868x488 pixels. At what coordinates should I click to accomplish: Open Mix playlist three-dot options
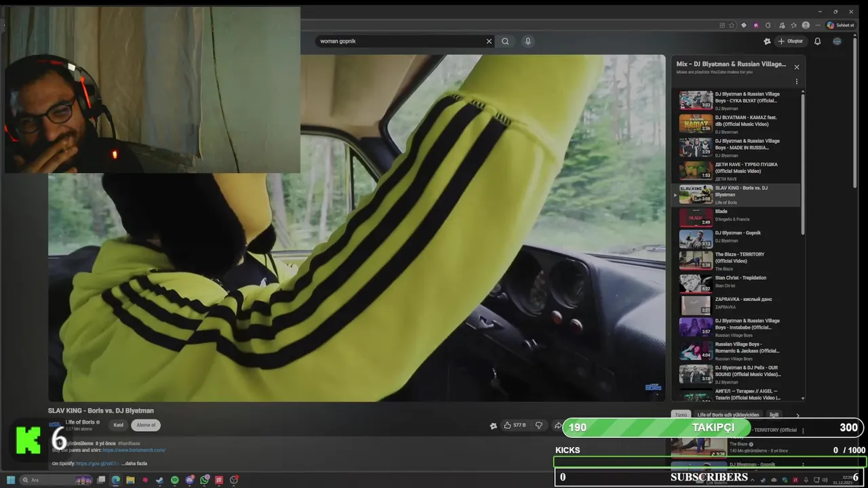(797, 81)
